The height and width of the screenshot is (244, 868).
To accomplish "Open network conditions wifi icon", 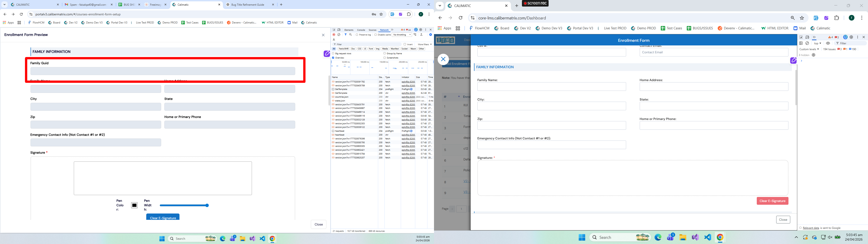I will coord(415,35).
